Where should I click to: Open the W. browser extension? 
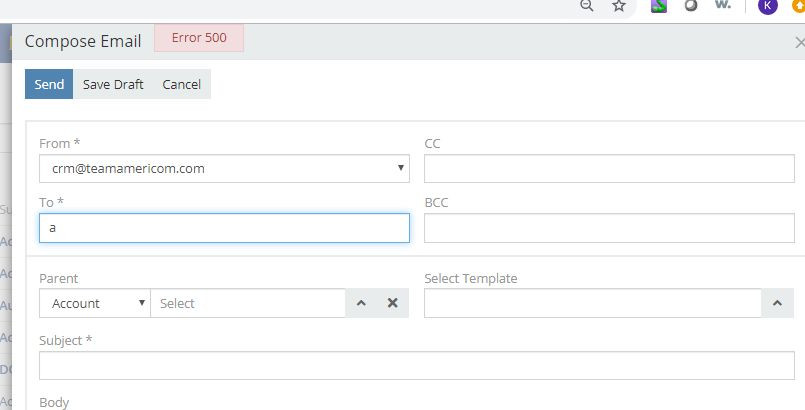723,6
